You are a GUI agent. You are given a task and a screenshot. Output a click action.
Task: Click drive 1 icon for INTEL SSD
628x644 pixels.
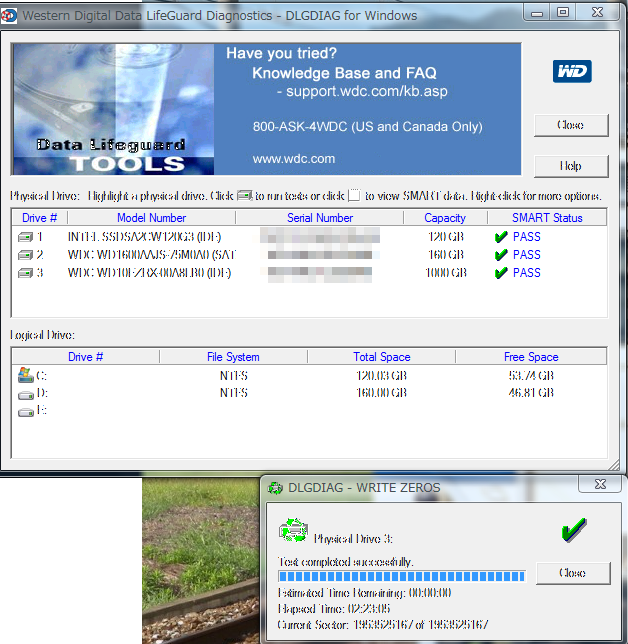tap(25, 237)
